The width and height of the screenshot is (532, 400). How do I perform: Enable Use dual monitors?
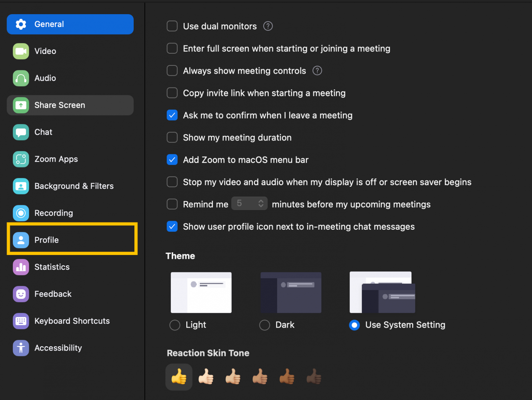pyautogui.click(x=172, y=26)
